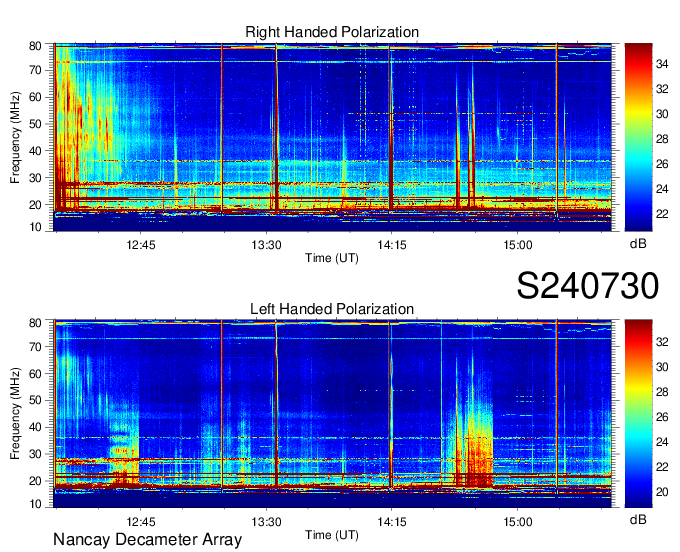The image size is (680, 552).
Task: Select the S240730 event label
Action: tap(588, 286)
